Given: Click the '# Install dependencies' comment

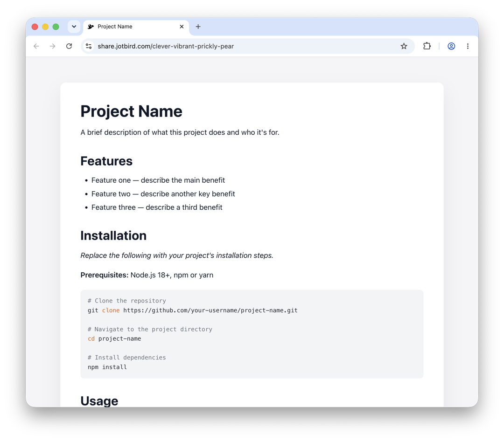Looking at the screenshot, I should pos(126,358).
